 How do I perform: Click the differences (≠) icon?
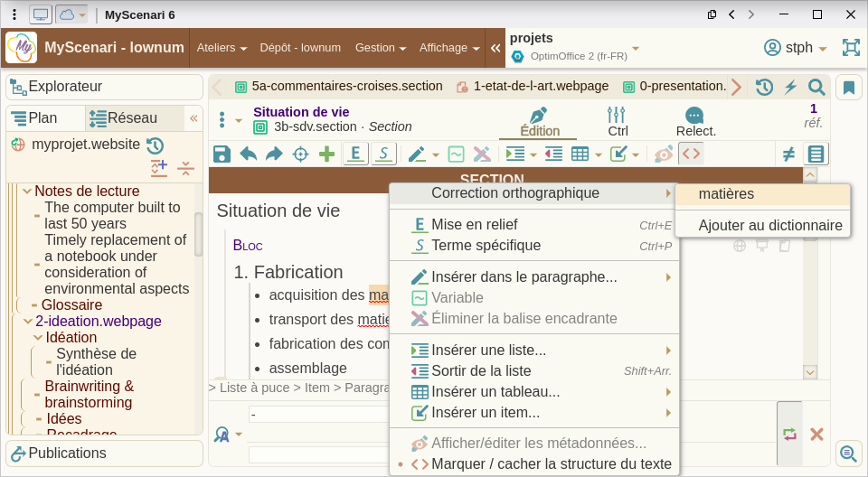click(788, 154)
